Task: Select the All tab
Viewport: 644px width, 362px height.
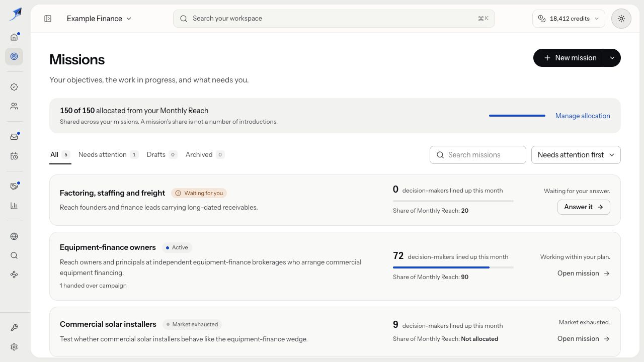Action: tap(60, 155)
